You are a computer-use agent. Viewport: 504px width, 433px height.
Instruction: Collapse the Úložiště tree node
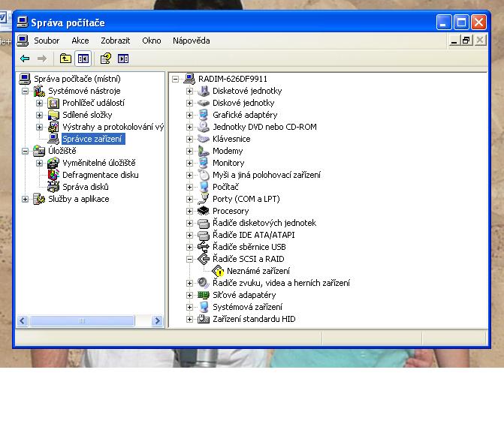25,151
